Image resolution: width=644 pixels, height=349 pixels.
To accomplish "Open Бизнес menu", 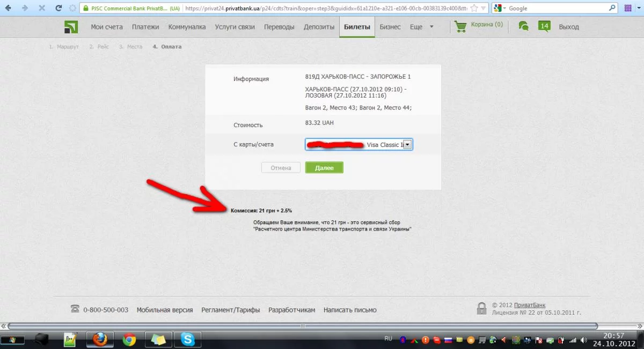I will [390, 27].
